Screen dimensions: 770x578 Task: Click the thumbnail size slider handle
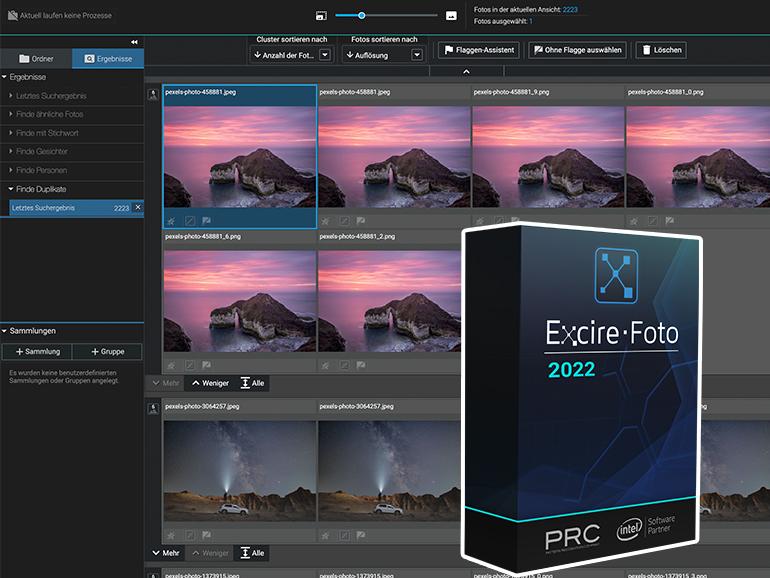pyautogui.click(x=362, y=16)
